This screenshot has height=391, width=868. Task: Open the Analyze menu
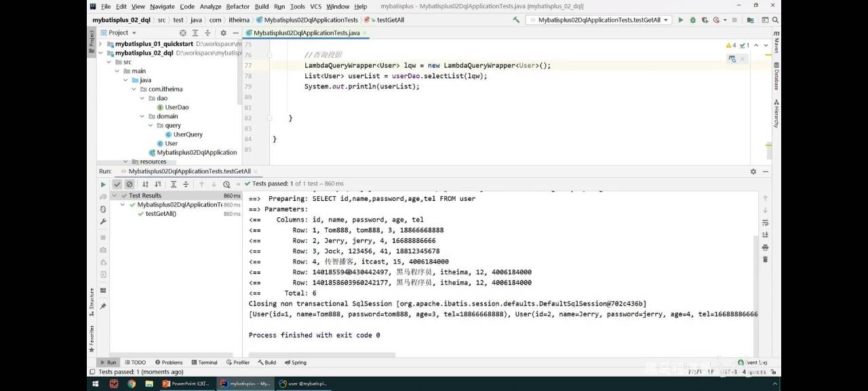click(x=210, y=7)
